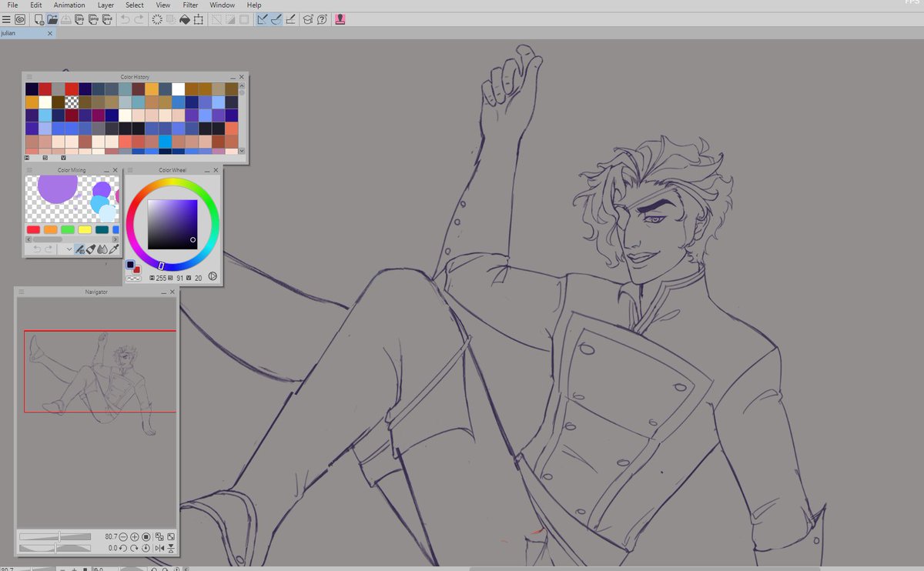This screenshot has width=924, height=571.
Task: Zoom in using the plus button in Navigator
Action: pos(134,536)
